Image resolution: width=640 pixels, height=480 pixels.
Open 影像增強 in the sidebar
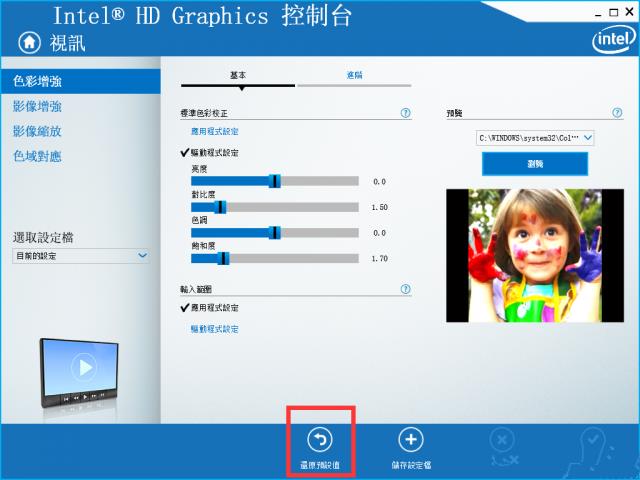pos(37,107)
